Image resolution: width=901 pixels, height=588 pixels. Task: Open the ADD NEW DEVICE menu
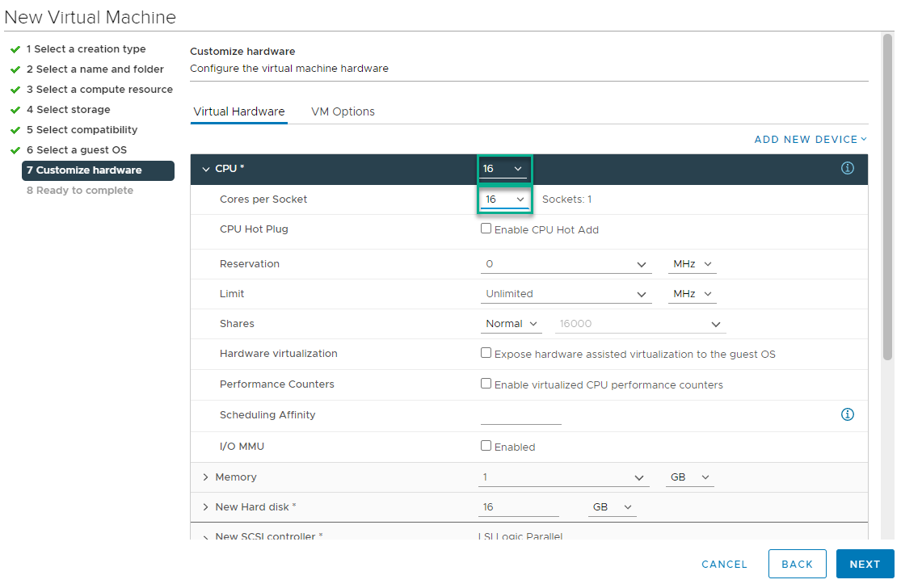(810, 140)
